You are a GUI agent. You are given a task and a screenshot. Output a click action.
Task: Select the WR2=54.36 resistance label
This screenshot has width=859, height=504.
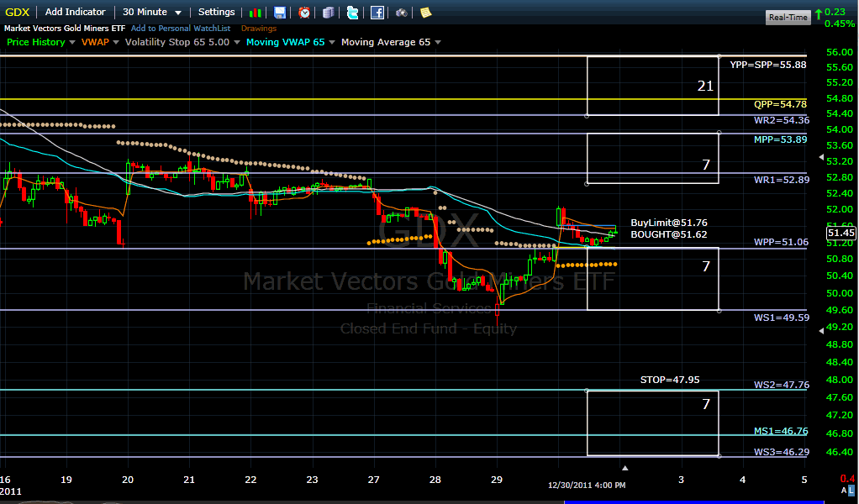[x=782, y=120]
